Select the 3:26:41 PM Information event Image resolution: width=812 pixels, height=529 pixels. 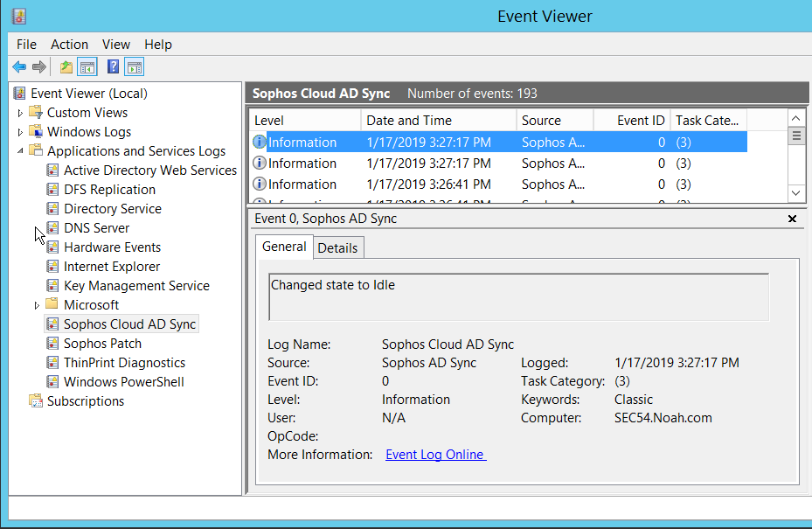[x=428, y=184]
